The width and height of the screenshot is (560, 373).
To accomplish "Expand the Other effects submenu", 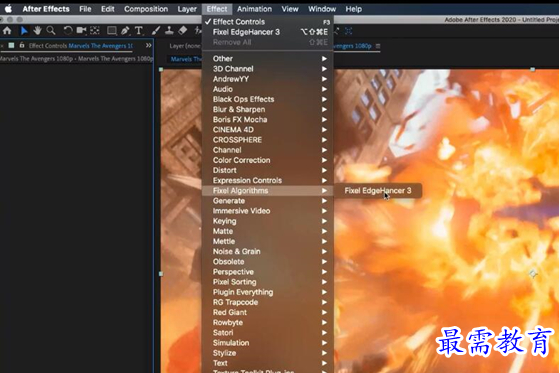I will [x=268, y=59].
